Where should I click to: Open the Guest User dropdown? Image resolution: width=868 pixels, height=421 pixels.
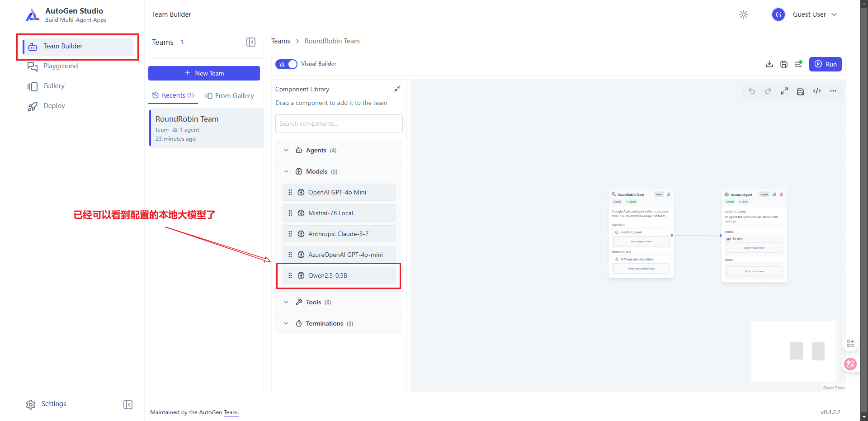point(815,14)
